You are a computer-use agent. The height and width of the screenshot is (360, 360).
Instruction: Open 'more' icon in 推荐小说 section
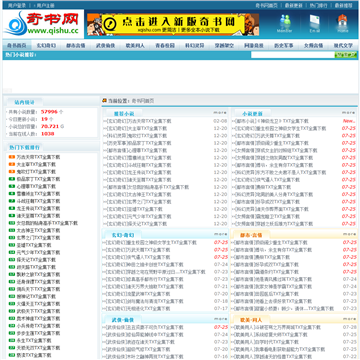tap(220, 113)
